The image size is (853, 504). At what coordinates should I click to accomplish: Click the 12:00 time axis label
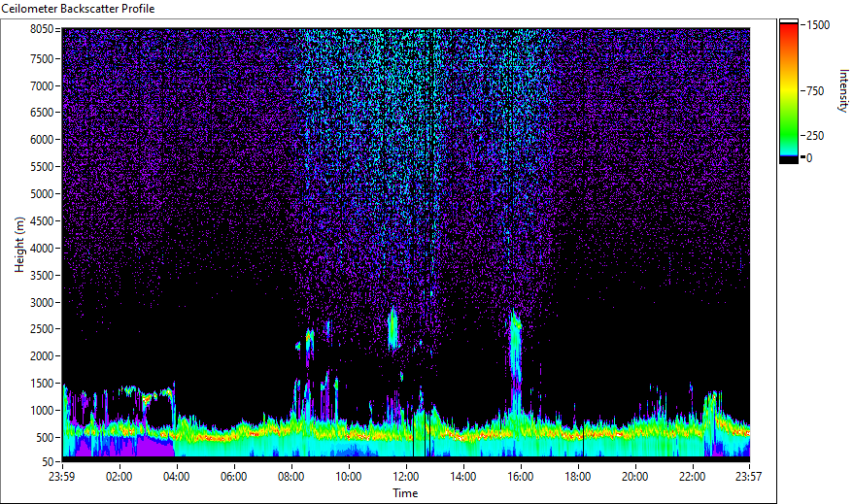(406, 477)
